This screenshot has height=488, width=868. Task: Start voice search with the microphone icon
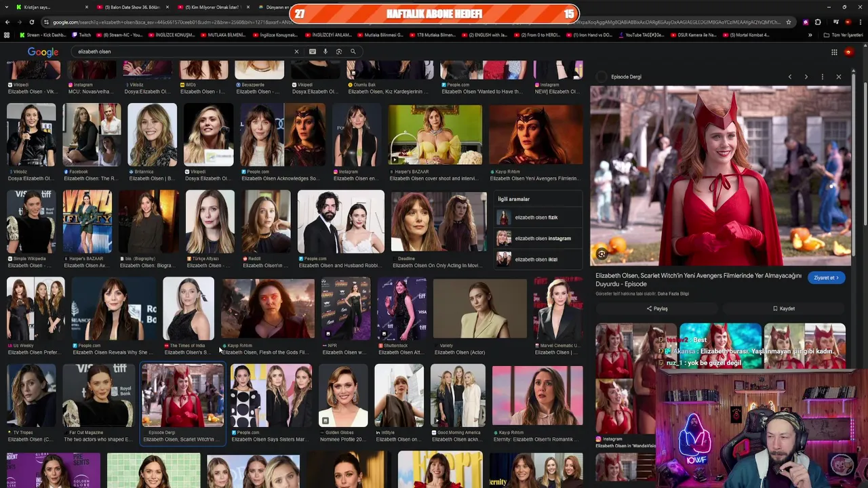click(325, 52)
